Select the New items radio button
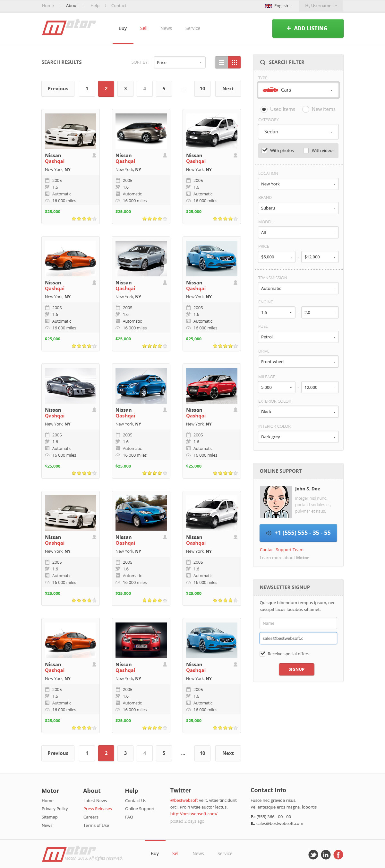The height and width of the screenshot is (868, 385). [305, 109]
